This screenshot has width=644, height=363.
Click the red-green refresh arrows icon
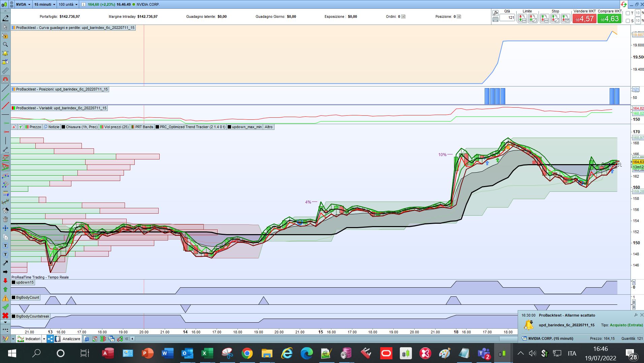[x=623, y=4]
